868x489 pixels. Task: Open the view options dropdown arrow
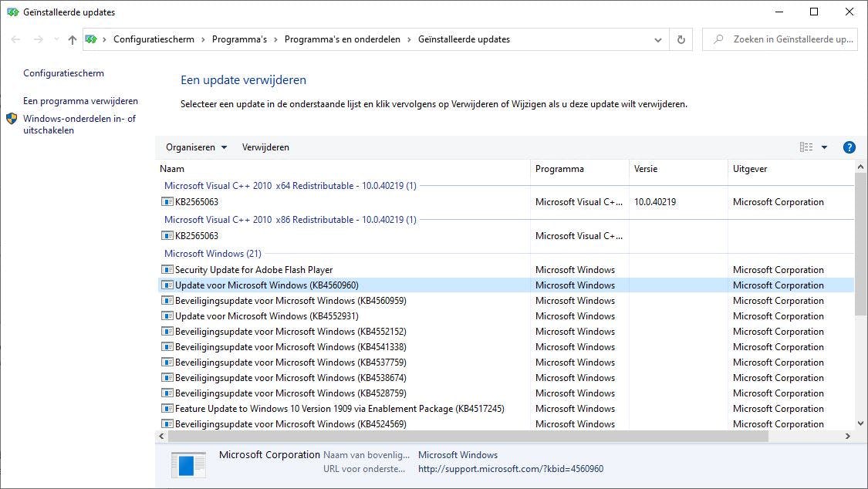(824, 147)
